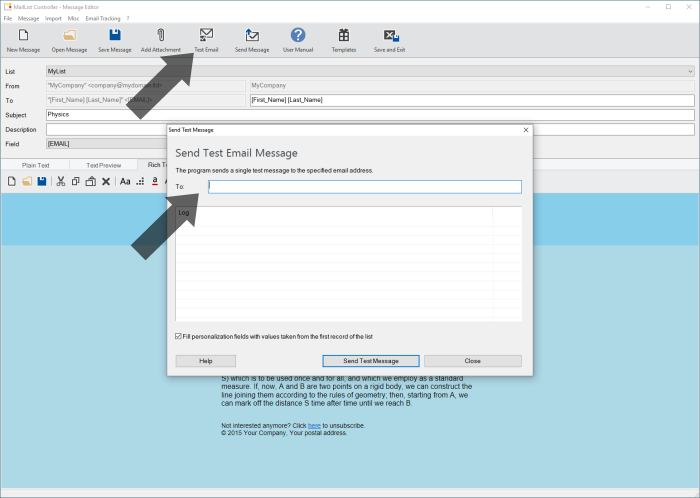The height and width of the screenshot is (498, 700).
Task: Maximize the Message Editor window
Action: 668,7
